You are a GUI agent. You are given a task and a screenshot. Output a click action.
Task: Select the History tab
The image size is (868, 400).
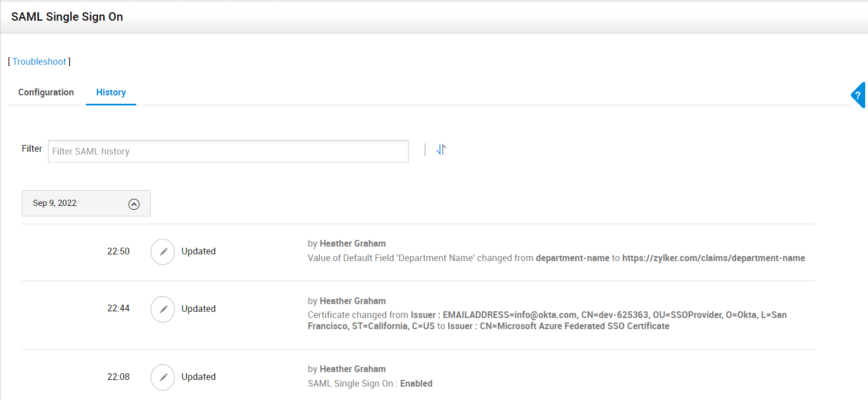(111, 92)
